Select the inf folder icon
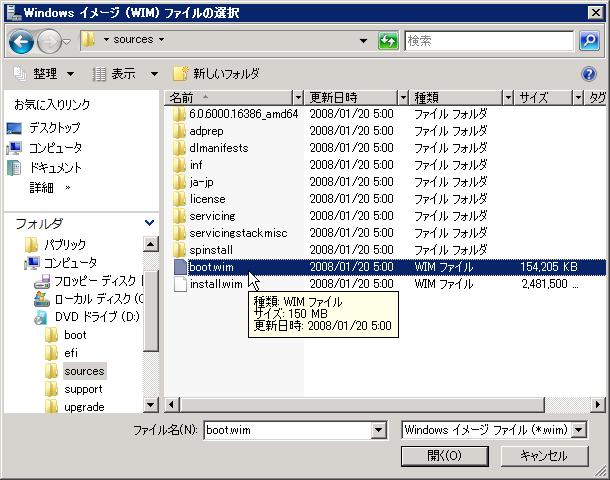 tap(179, 165)
